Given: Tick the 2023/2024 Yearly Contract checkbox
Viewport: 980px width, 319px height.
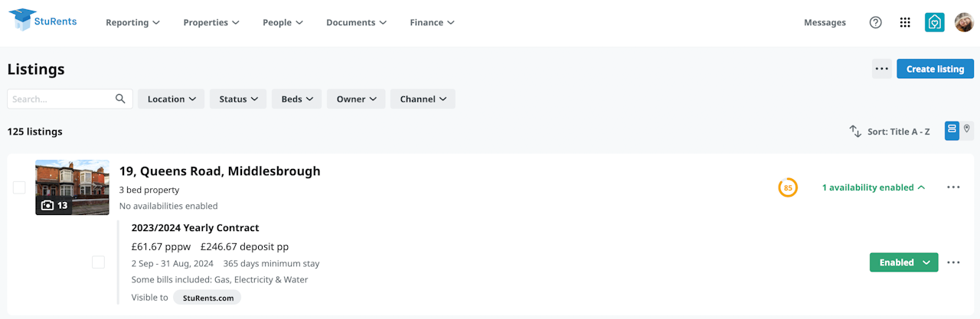Looking at the screenshot, I should 98,262.
